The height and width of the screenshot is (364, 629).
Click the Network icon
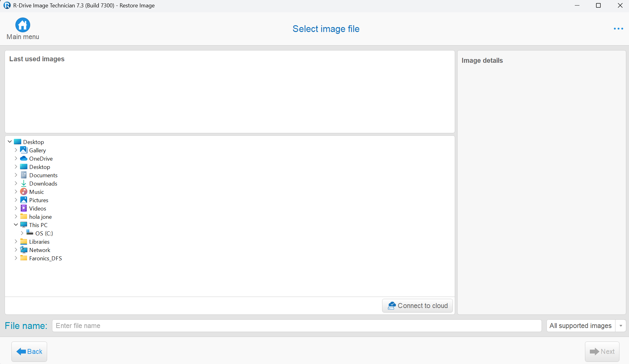[x=24, y=250]
